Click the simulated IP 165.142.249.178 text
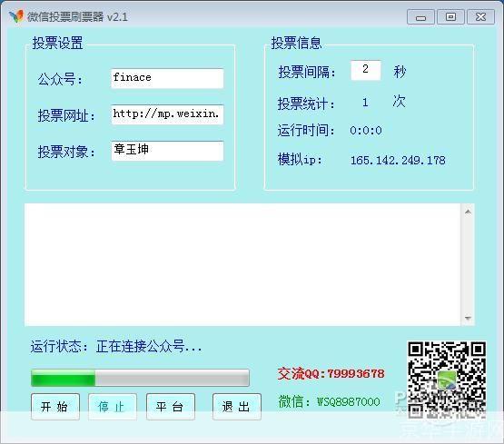Image resolution: width=504 pixels, height=444 pixels. coord(398,160)
